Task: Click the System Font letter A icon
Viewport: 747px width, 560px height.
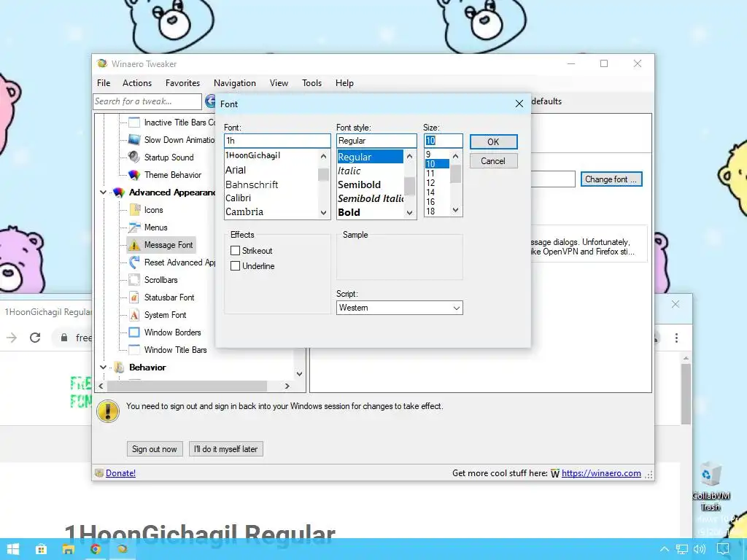Action: tap(134, 315)
